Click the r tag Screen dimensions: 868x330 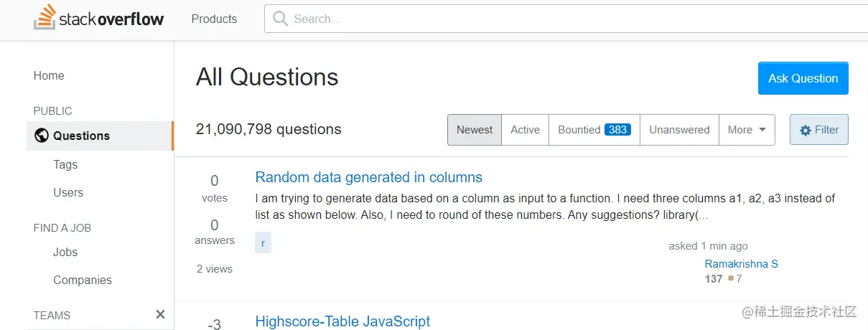click(263, 242)
